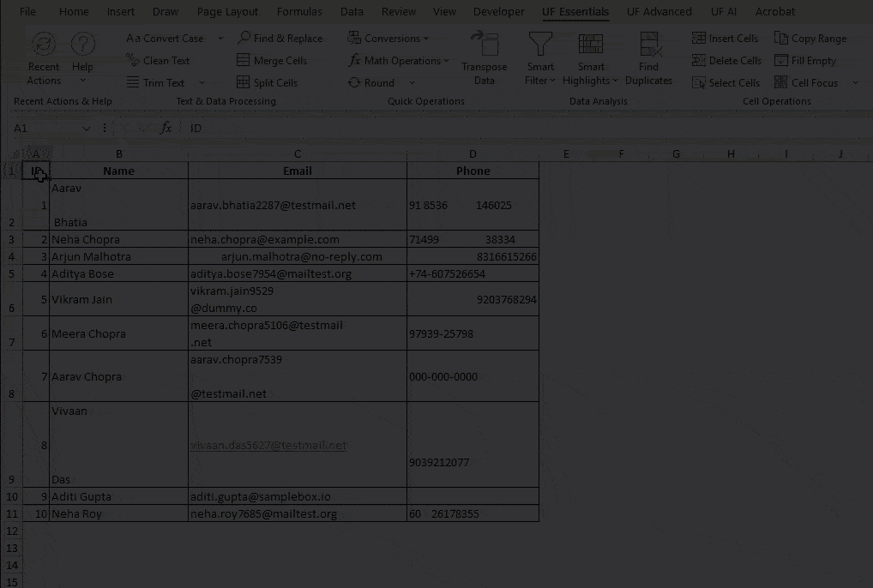Open the Formulas ribbon tab
Viewport: 873px width, 588px height.
(298, 11)
